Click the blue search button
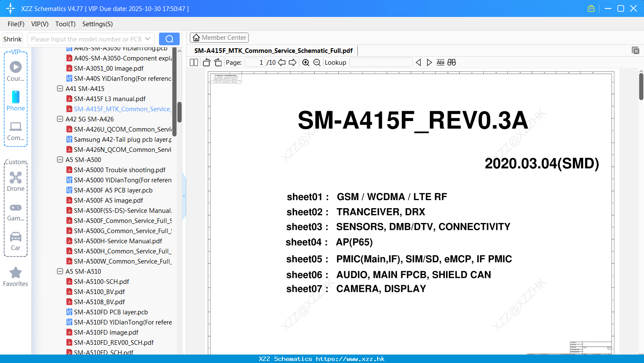 pyautogui.click(x=169, y=39)
